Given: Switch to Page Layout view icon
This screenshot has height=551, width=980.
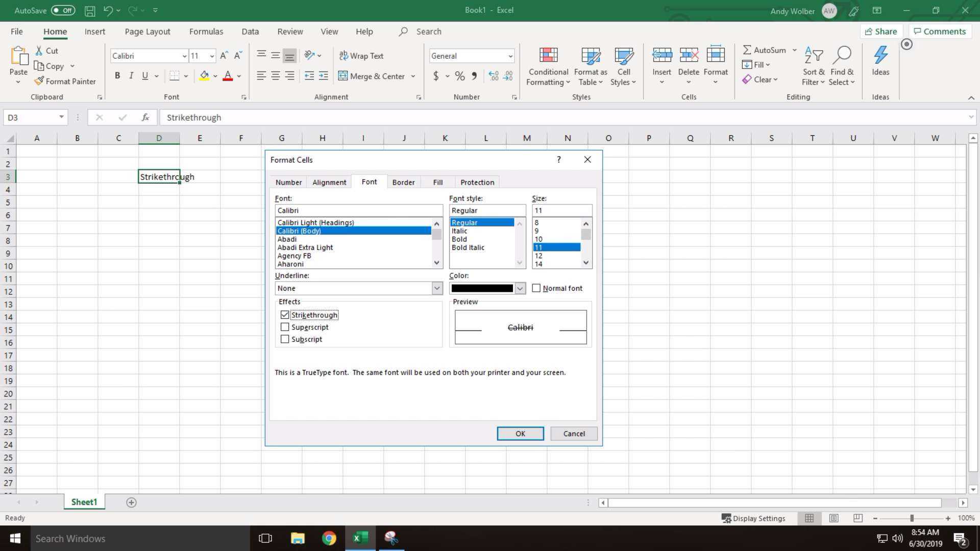Looking at the screenshot, I should (834, 518).
